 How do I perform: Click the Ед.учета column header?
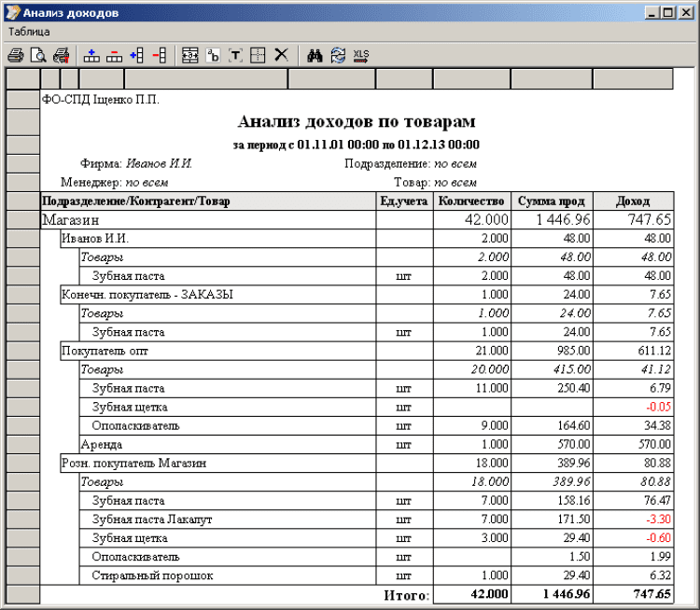point(404,201)
